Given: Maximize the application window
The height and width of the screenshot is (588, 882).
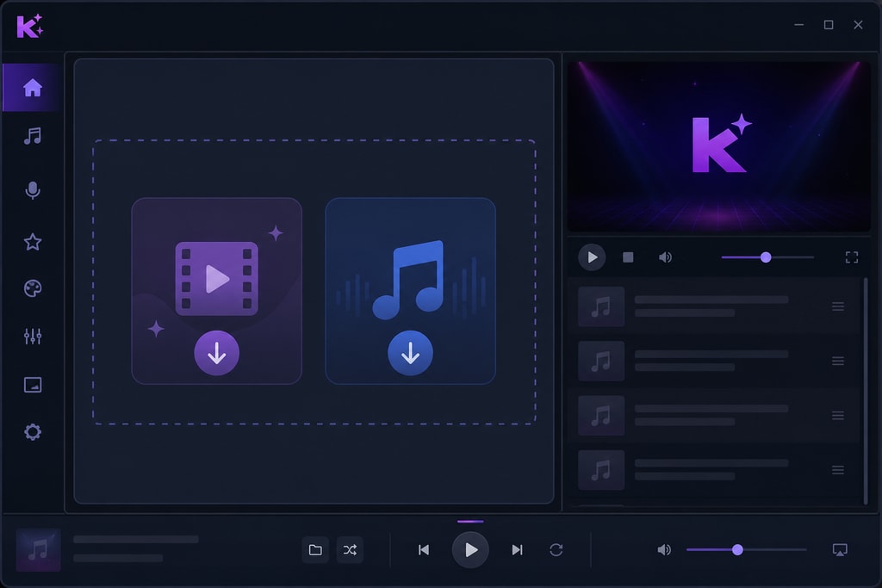Looking at the screenshot, I should [829, 25].
